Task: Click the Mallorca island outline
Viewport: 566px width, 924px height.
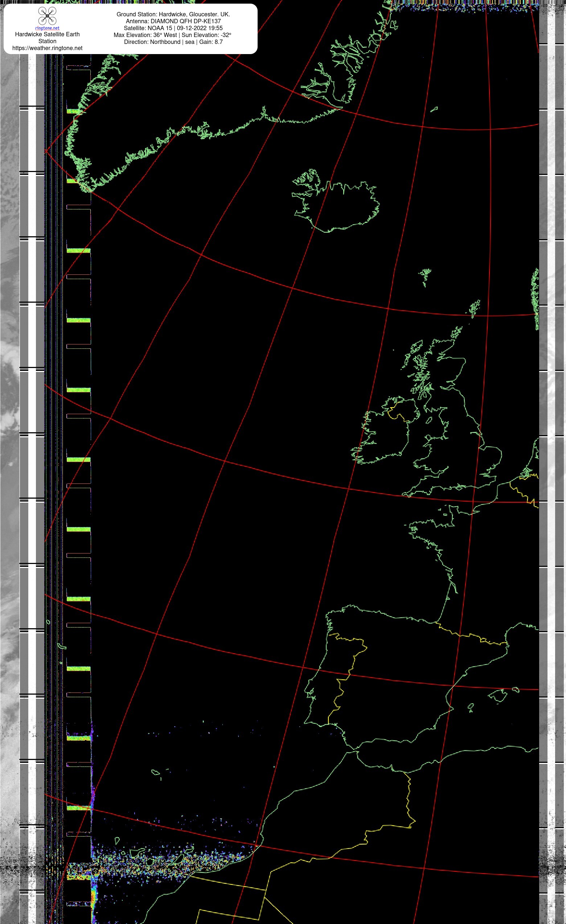Action: tap(497, 695)
